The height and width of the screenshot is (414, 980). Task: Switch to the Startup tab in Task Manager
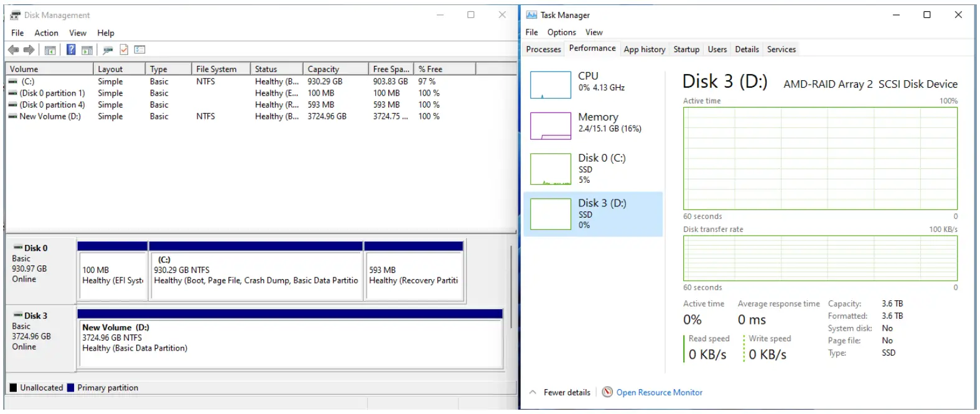coord(686,49)
